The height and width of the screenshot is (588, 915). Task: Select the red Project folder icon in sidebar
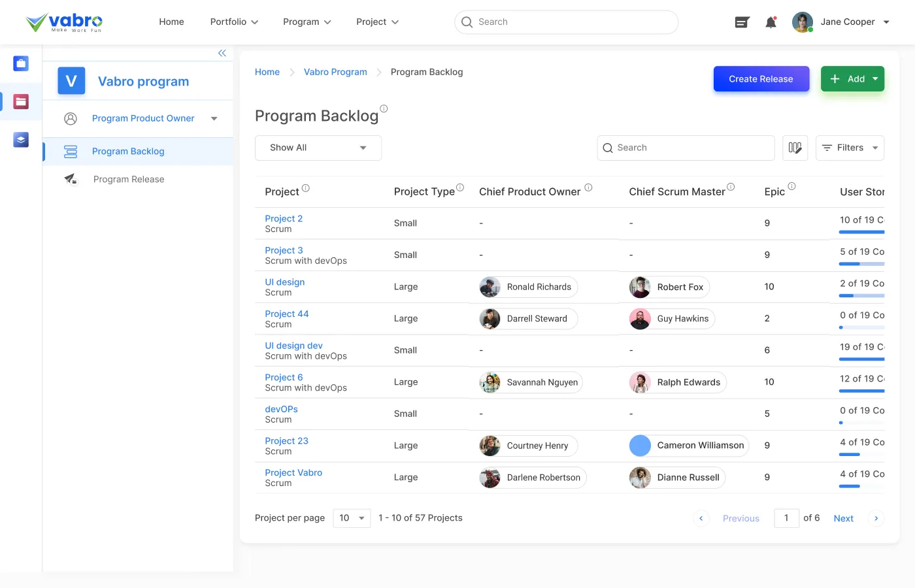20,101
